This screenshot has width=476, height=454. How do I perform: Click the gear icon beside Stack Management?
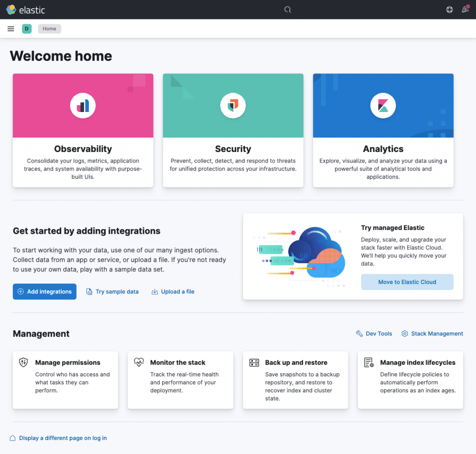[x=404, y=334]
